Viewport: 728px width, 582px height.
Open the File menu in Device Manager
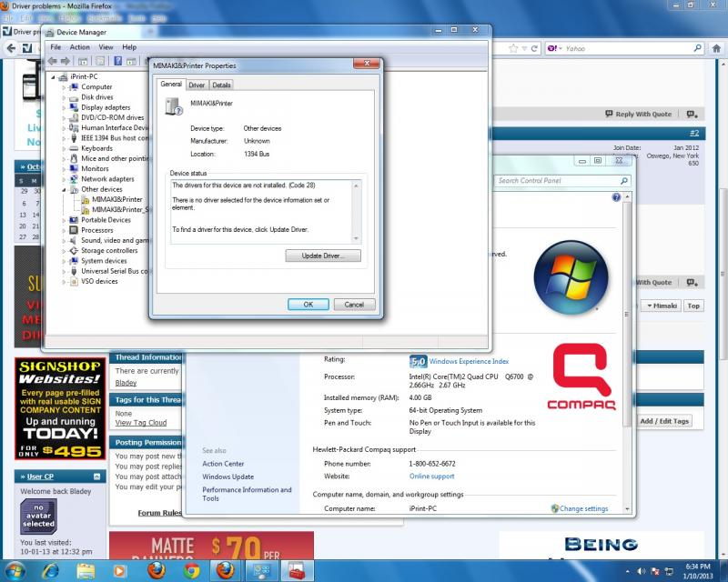[x=56, y=47]
